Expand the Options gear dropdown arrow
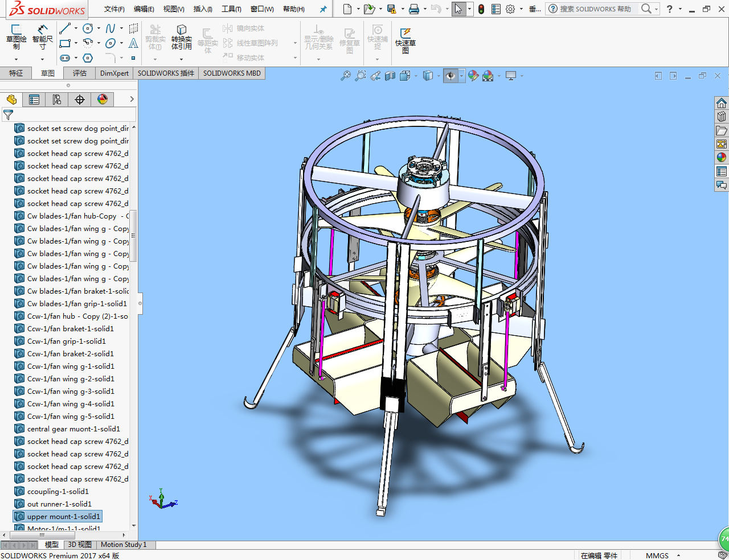This screenshot has height=560, width=729. click(x=521, y=9)
